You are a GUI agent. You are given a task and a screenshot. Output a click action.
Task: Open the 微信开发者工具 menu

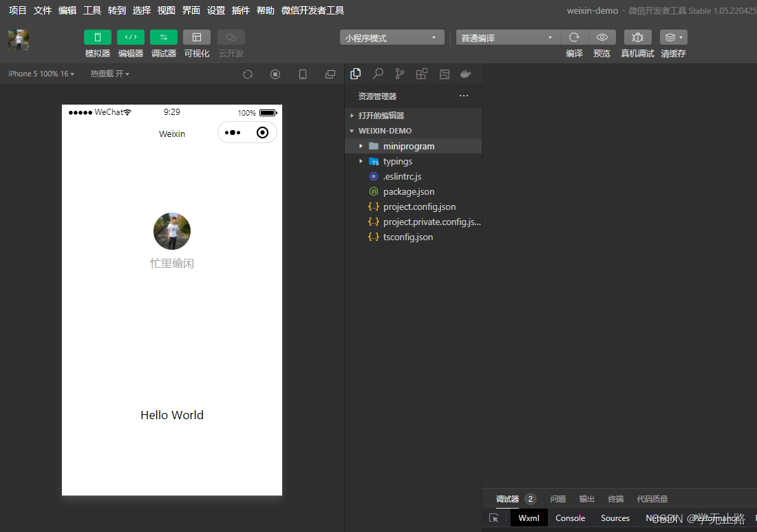(x=313, y=10)
